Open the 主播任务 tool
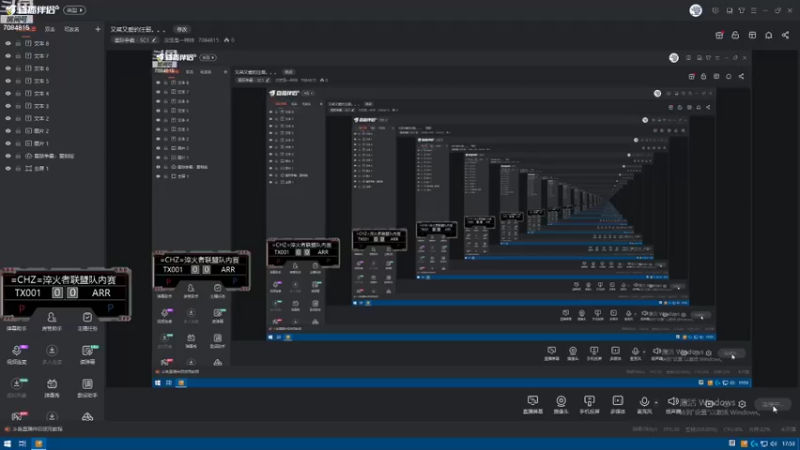Screen dimensions: 800x450 tap(87, 322)
